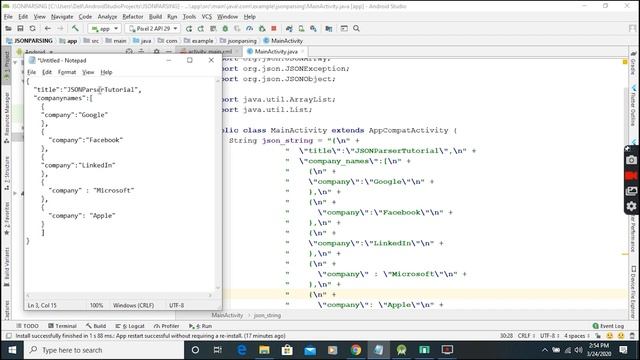Open the Run tool window
640x360 pixels.
click(x=200, y=326)
